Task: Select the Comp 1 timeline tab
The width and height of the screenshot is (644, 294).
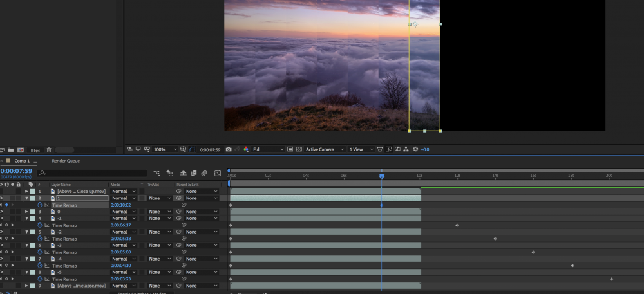Action: [22, 161]
